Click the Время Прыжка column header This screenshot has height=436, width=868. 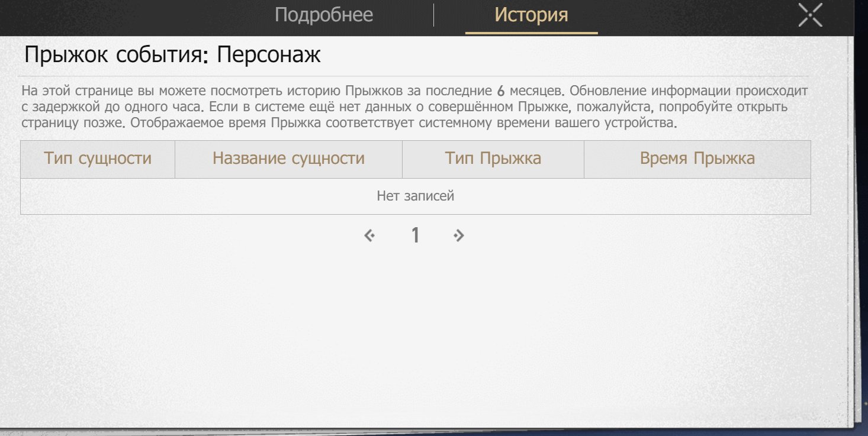click(697, 159)
